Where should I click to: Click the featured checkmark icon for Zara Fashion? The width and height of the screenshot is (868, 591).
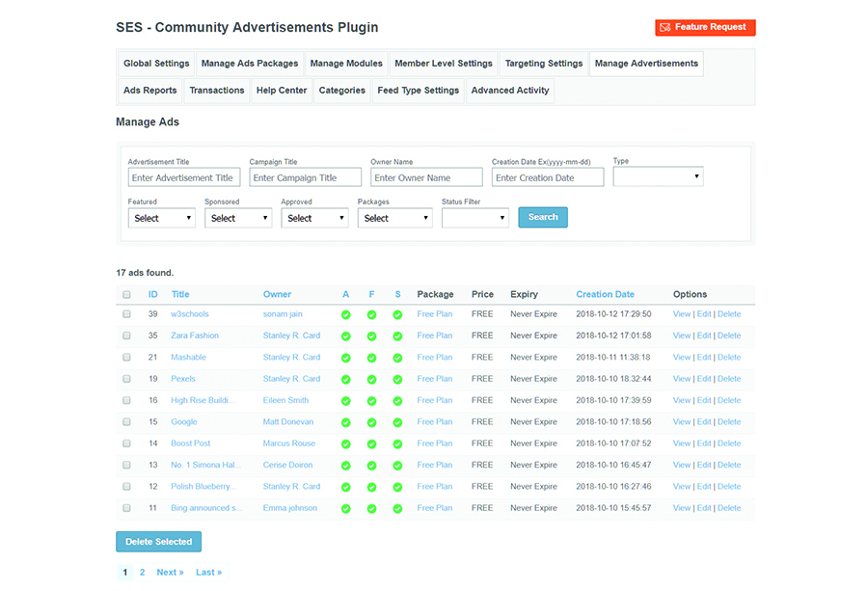371,336
